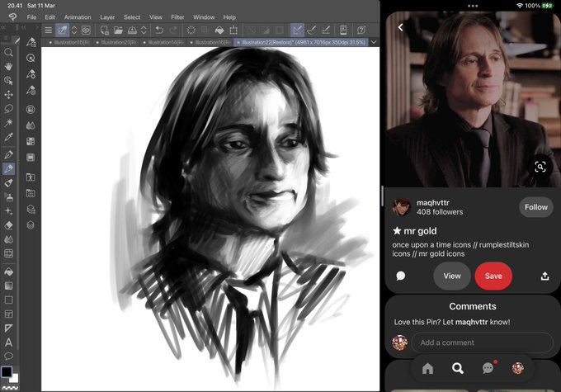The image size is (561, 392).
Task: Select the Lasso selection tool
Action: point(8,109)
